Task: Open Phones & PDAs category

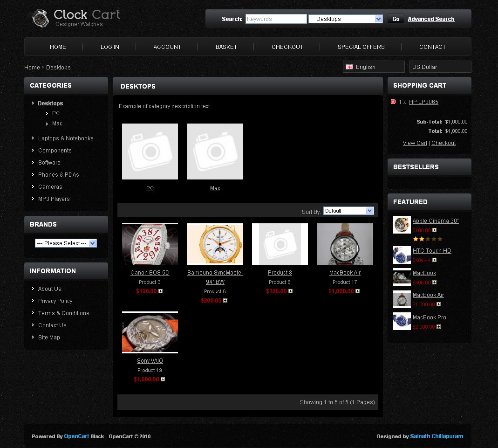Action: (x=58, y=174)
